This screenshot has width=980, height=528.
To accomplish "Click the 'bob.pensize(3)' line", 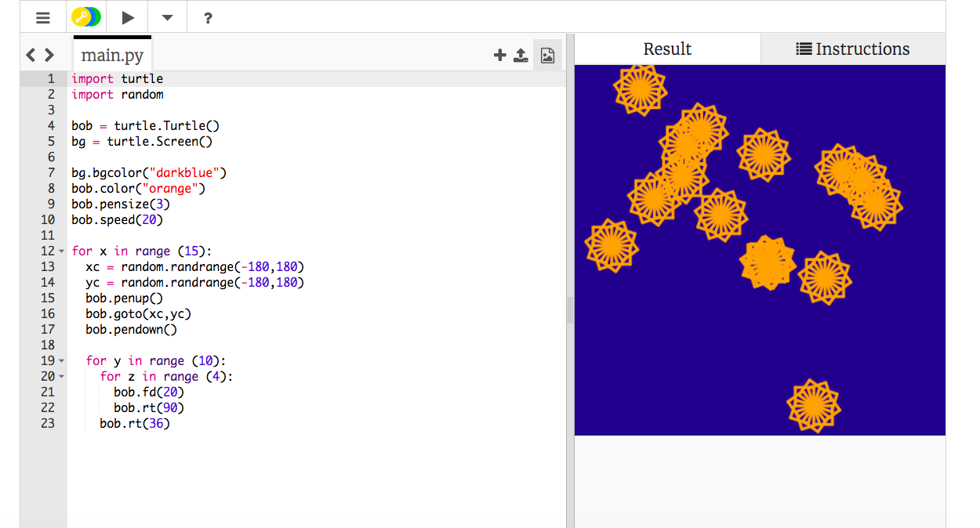I will point(121,204).
